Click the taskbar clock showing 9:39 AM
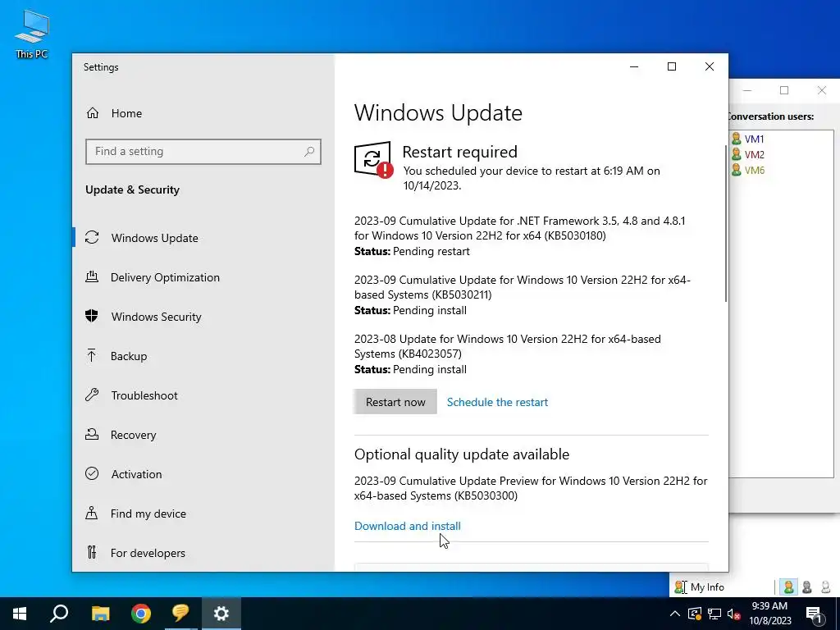Screen dimensions: 840x630 coord(769,614)
